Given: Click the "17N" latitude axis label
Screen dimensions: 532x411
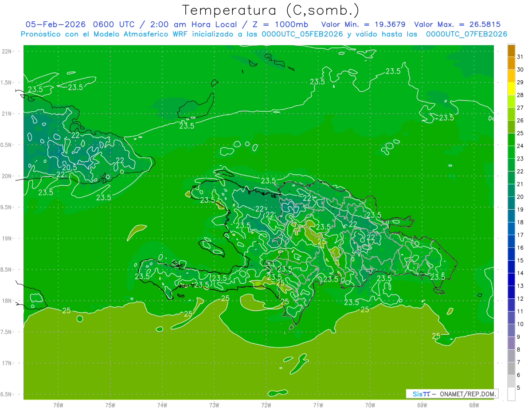Looking at the screenshot, I should pyautogui.click(x=7, y=363).
